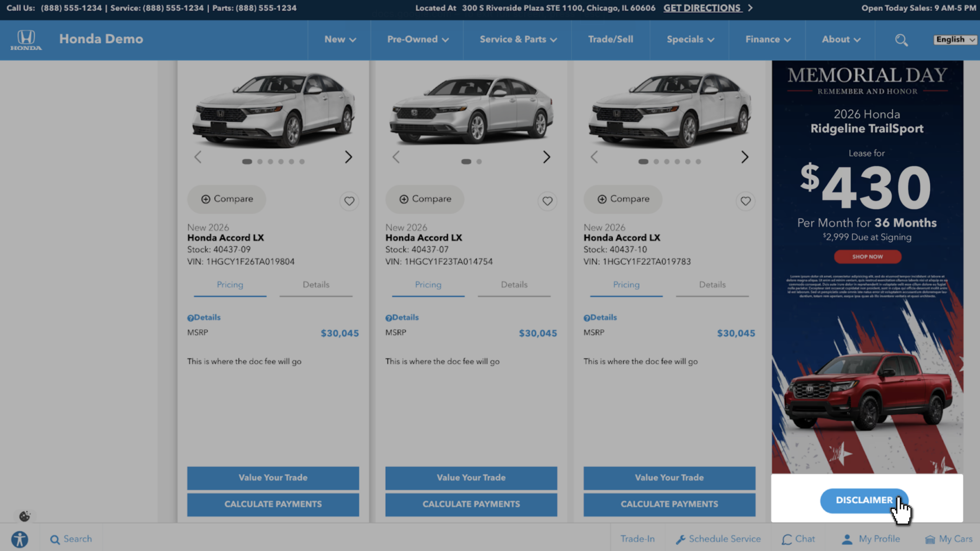
Task: Click the Honda logo in header
Action: point(26,40)
